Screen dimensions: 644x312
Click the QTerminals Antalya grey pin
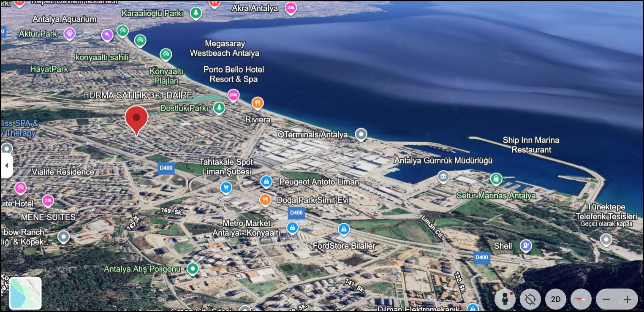click(361, 135)
